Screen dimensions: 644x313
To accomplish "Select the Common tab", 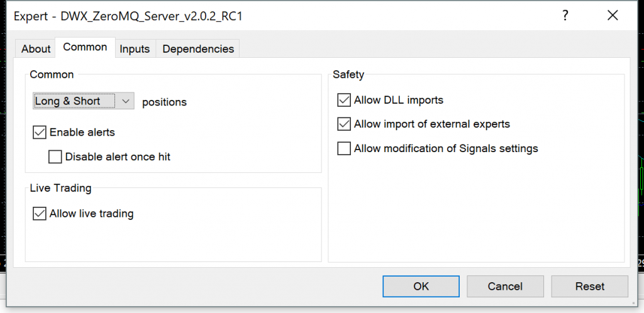I will pyautogui.click(x=85, y=47).
